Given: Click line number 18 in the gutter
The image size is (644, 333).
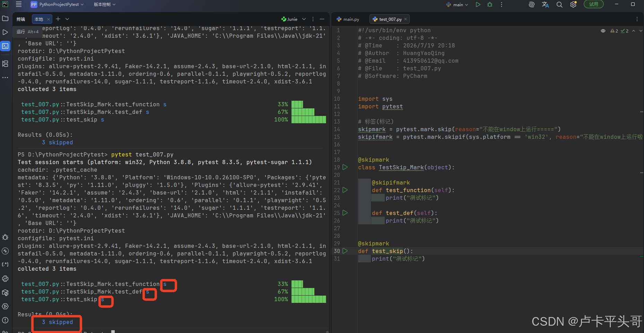Looking at the screenshot, I should [x=337, y=160].
